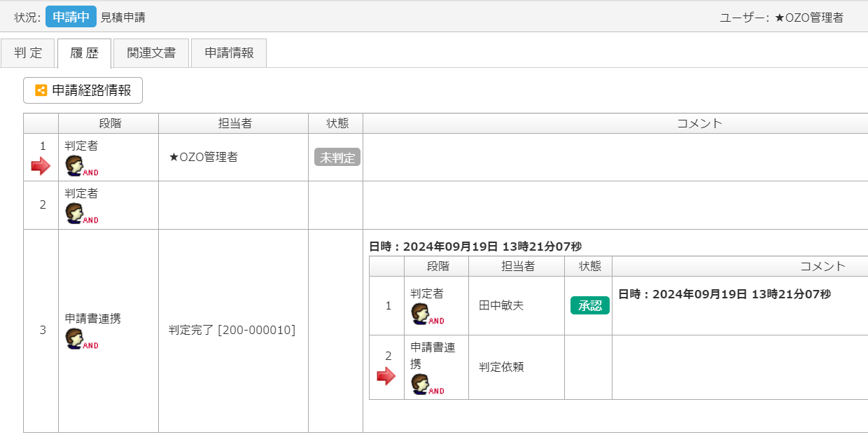
Task: Click the red arrow in nested row 2
Action: click(x=386, y=376)
